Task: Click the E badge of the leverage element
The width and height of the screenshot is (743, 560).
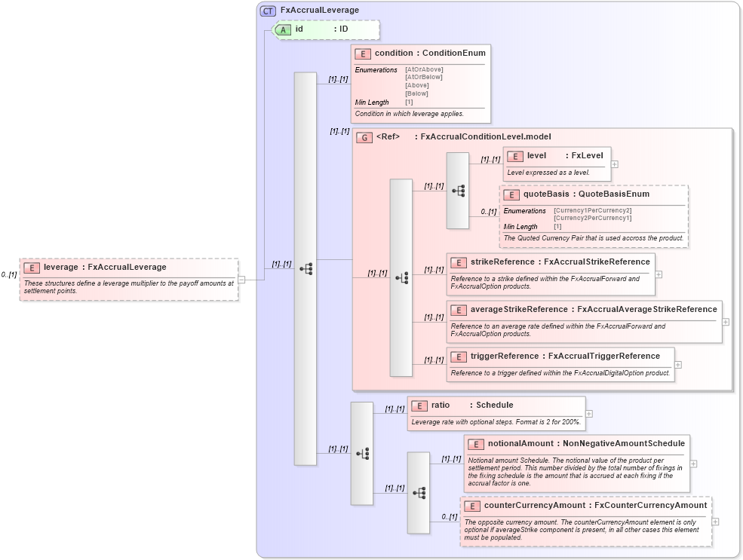Action: click(32, 268)
